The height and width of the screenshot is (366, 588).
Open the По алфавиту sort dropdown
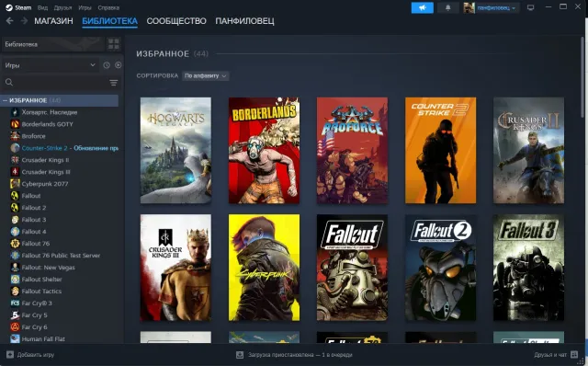coord(206,75)
